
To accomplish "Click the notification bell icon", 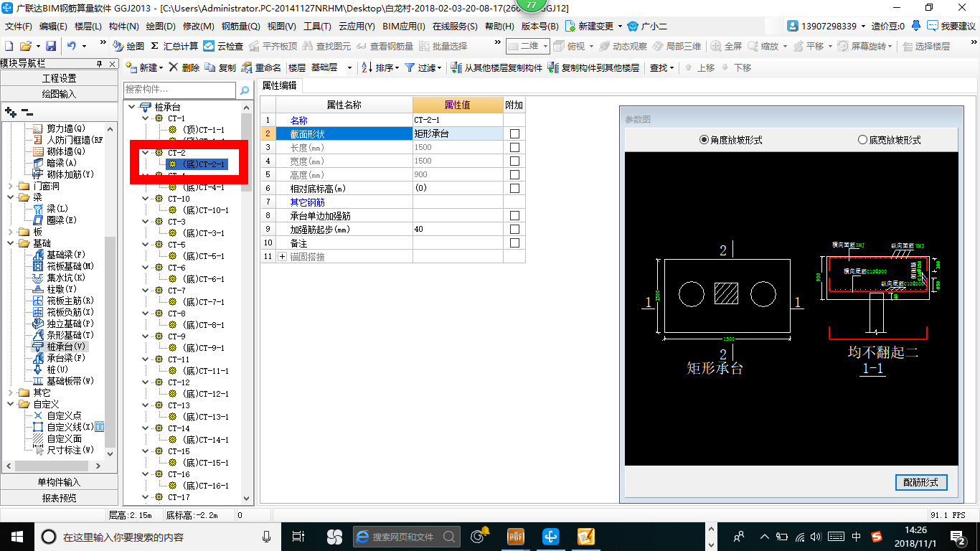I will point(916,26).
